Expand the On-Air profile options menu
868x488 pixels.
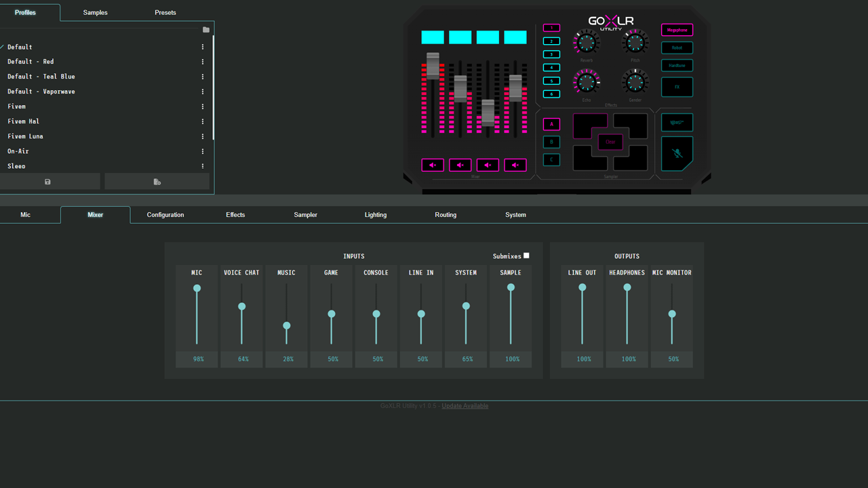tap(203, 151)
